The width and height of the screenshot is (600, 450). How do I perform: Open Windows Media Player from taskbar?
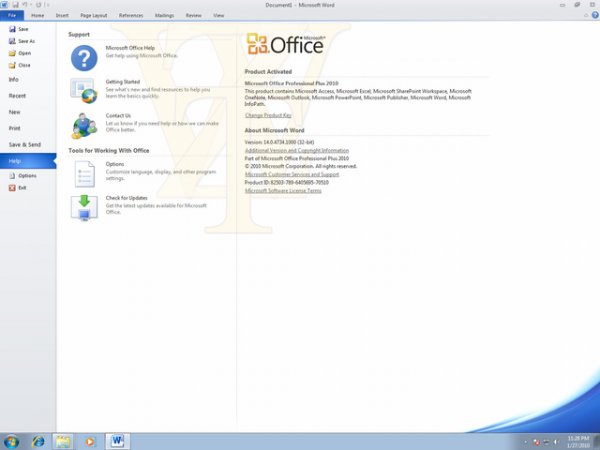pos(90,440)
